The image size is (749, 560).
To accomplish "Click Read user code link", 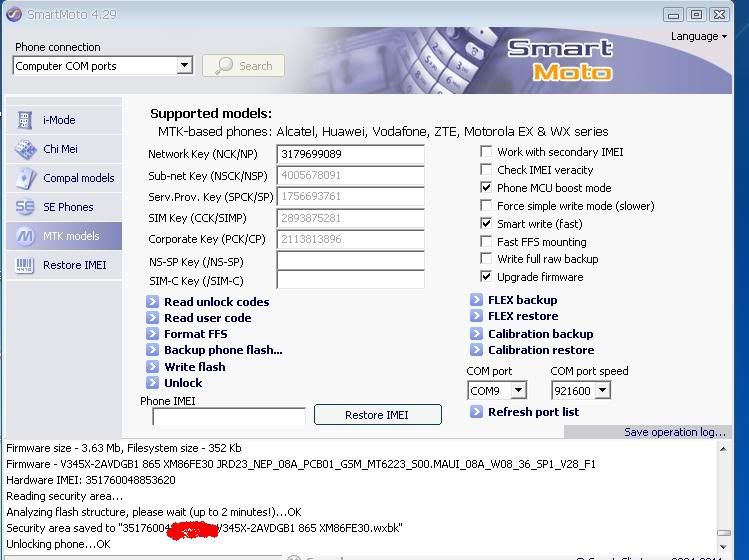I will coord(207,318).
